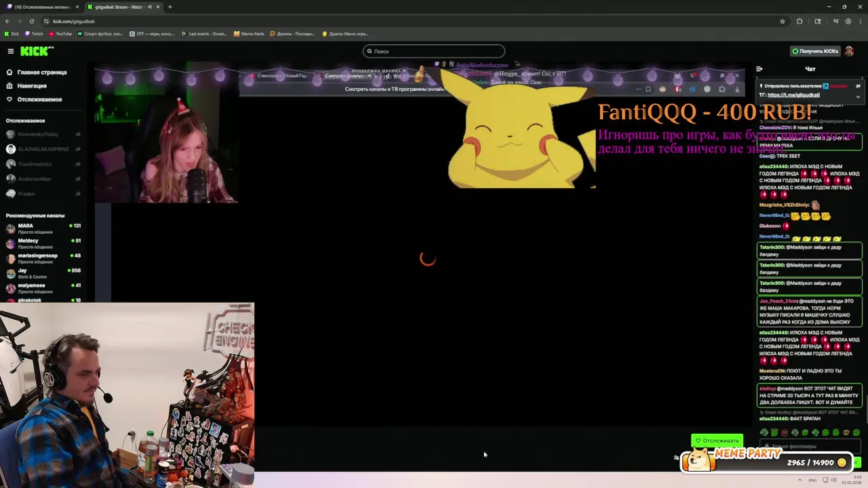
Task: Go back in browser history
Action: 7,21
